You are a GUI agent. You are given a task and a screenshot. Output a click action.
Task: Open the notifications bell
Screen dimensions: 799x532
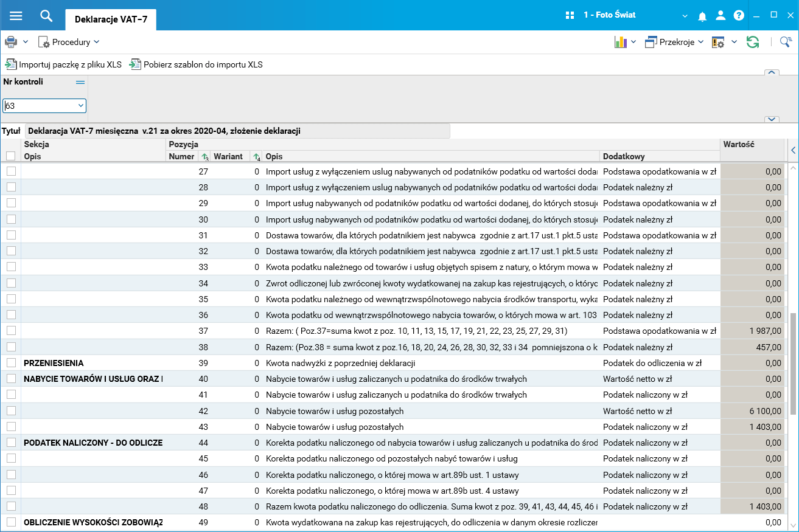point(702,16)
